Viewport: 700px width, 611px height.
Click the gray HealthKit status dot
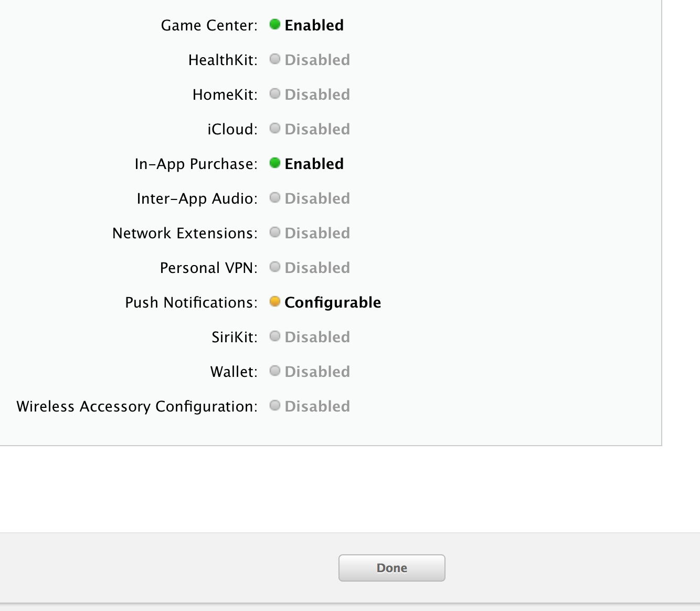click(274, 59)
